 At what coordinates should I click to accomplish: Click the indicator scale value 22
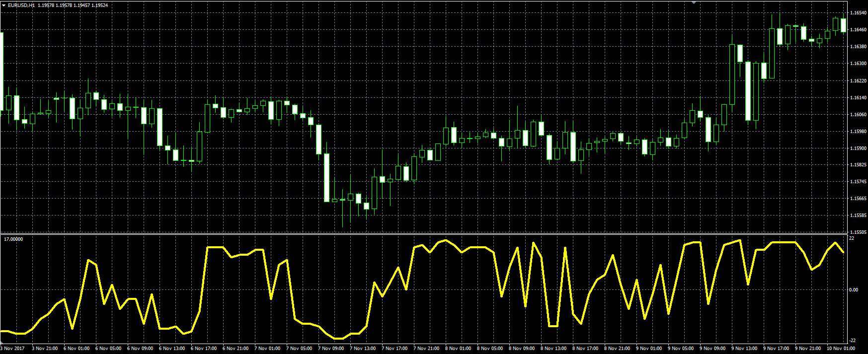click(x=853, y=238)
